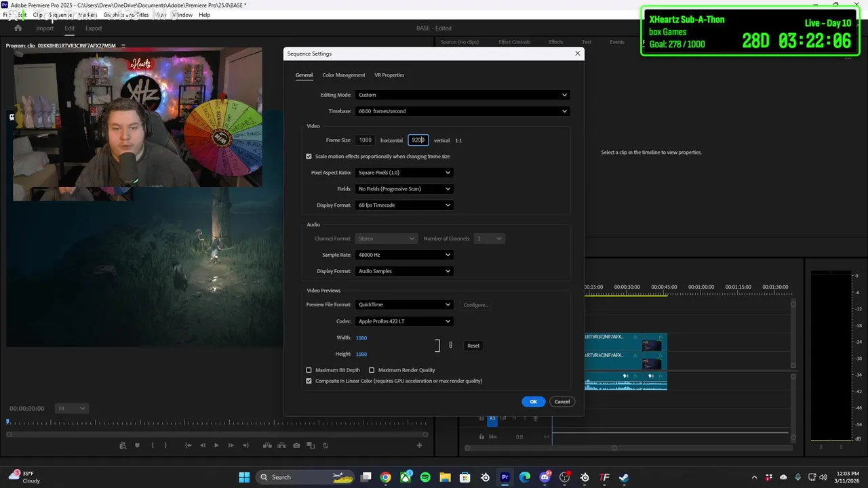Open the Sample Rate dropdown
Viewport: 868px width, 488px height.
(x=404, y=255)
